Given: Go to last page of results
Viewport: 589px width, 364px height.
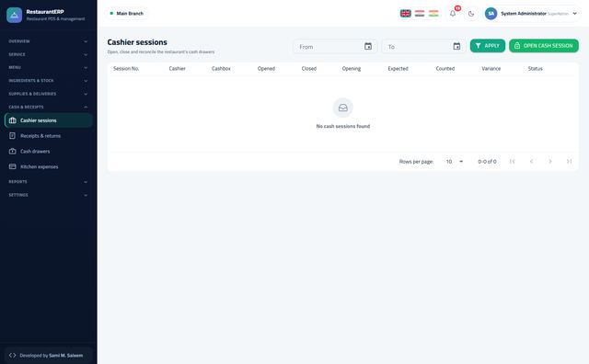Looking at the screenshot, I should (569, 162).
